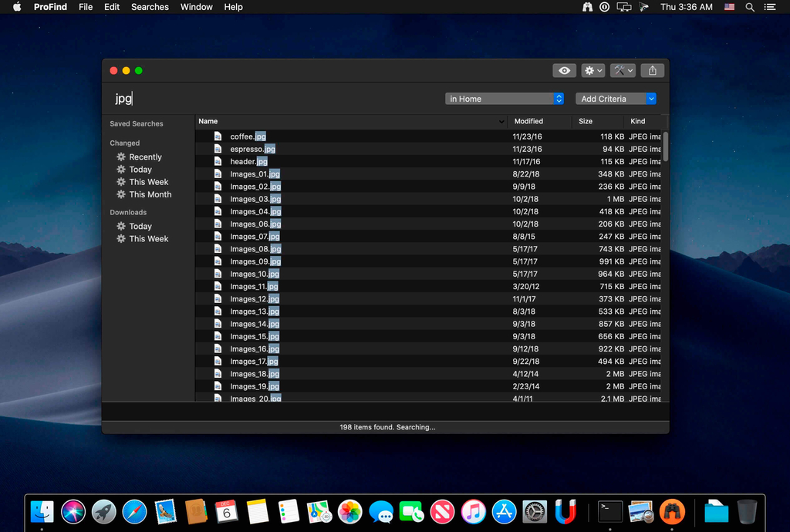Click the Name column sort chevron
790x532 pixels.
(x=501, y=122)
